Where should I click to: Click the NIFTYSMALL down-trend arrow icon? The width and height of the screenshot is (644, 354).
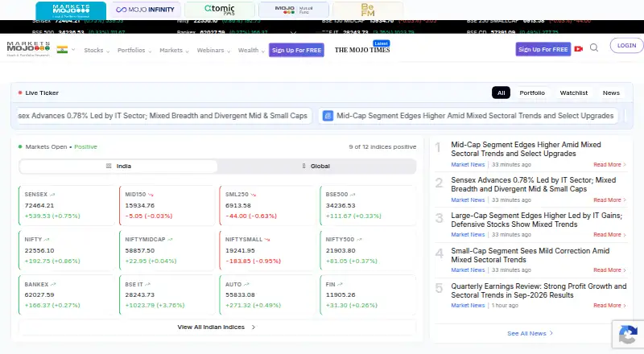[x=267, y=240]
